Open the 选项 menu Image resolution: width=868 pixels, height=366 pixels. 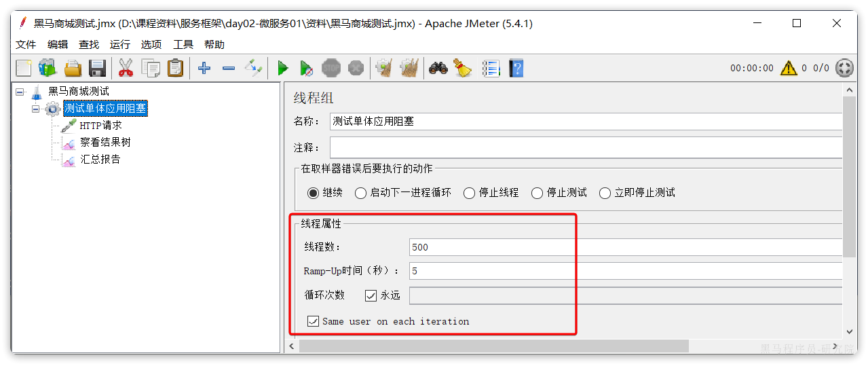(151, 44)
